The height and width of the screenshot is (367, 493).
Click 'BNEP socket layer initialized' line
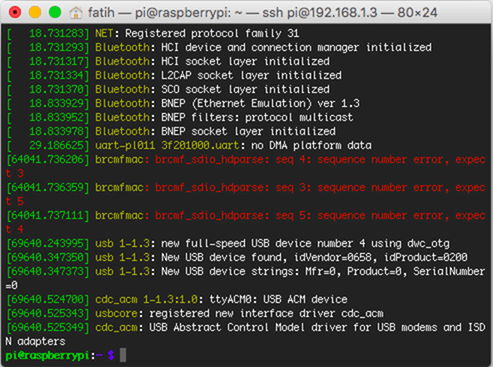pos(248,131)
